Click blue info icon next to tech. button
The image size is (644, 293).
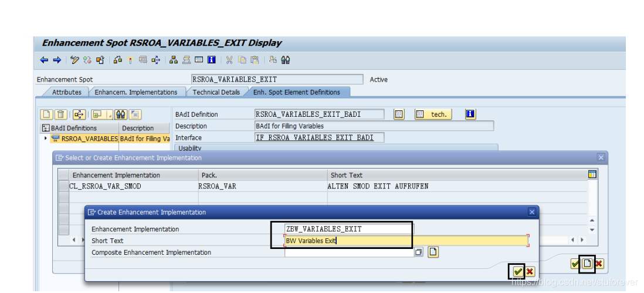point(470,114)
